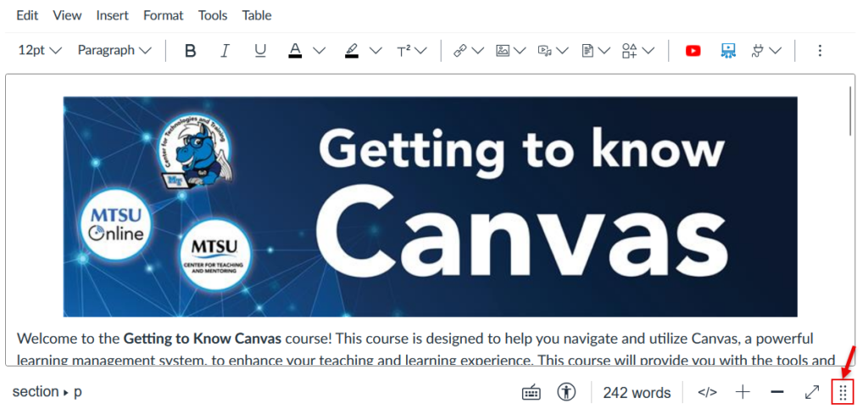Image resolution: width=868 pixels, height=409 pixels.
Task: Open the Tools menu
Action: (213, 15)
